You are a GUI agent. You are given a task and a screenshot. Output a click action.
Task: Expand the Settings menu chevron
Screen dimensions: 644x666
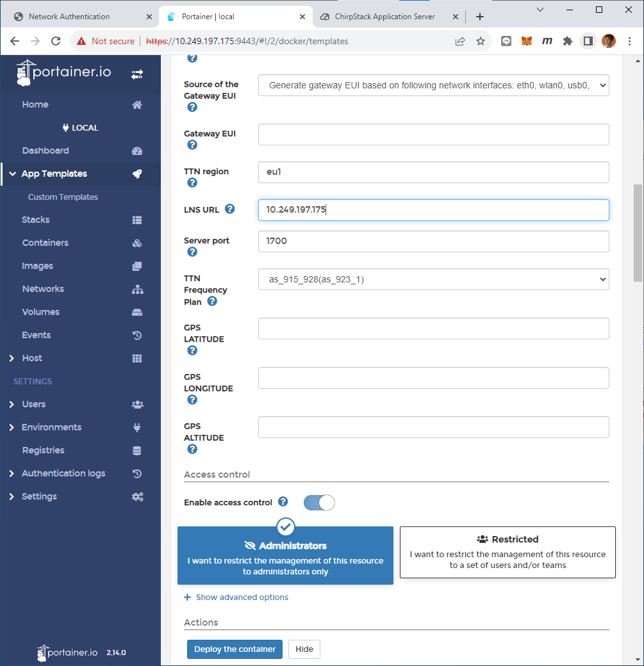coord(12,497)
